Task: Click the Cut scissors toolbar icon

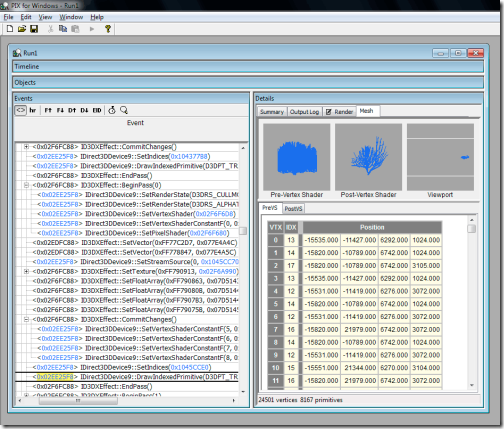Action: tap(51, 29)
